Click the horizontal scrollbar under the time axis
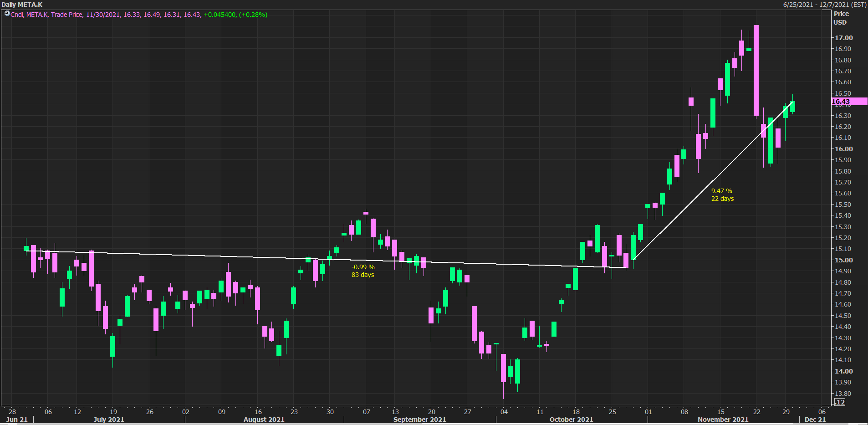Image resolution: width=868 pixels, height=425 pixels. tap(434, 424)
